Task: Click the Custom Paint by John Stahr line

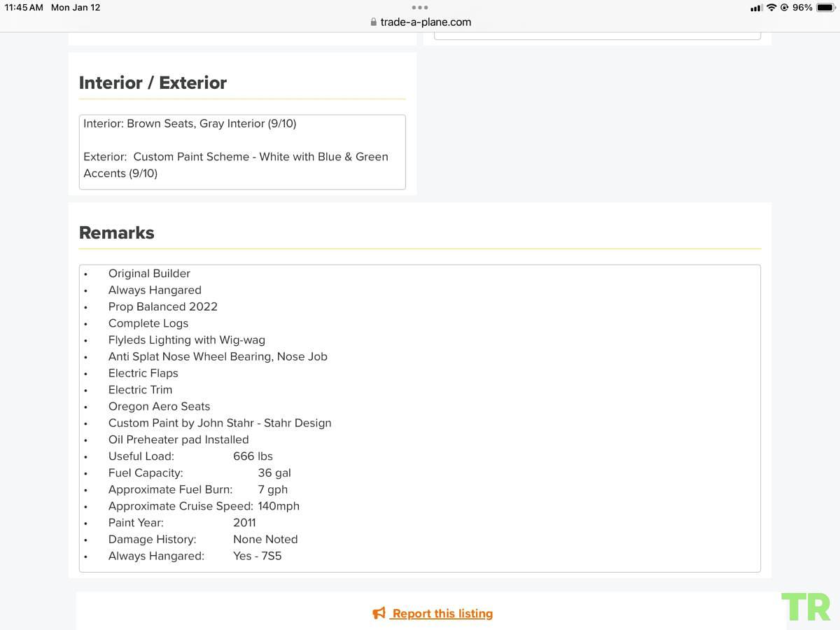Action: click(220, 423)
